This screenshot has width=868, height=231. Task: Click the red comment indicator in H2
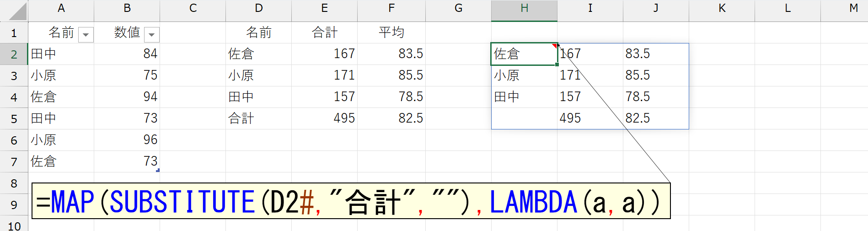(x=555, y=46)
